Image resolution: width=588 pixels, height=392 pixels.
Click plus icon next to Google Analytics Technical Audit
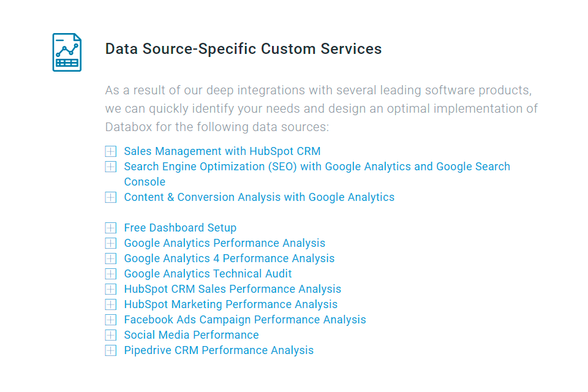pyautogui.click(x=111, y=274)
